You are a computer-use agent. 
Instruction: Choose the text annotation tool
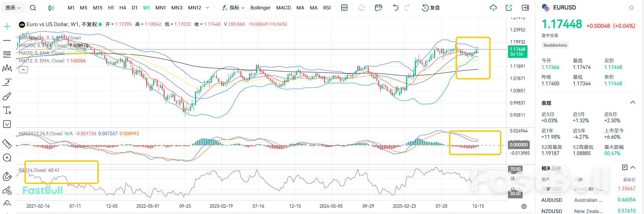pyautogui.click(x=7, y=110)
